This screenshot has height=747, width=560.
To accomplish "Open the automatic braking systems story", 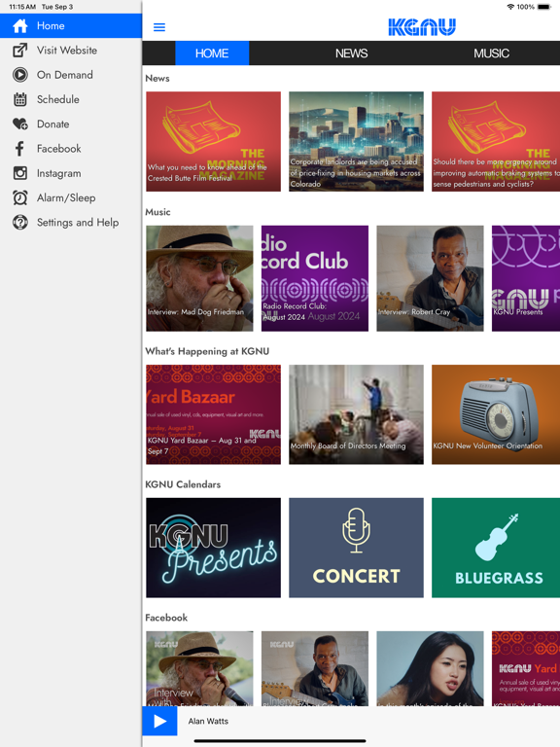I will click(x=496, y=141).
